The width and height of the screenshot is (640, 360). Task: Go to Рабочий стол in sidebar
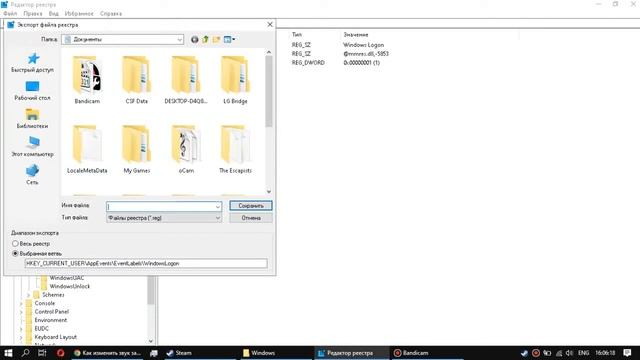point(32,91)
